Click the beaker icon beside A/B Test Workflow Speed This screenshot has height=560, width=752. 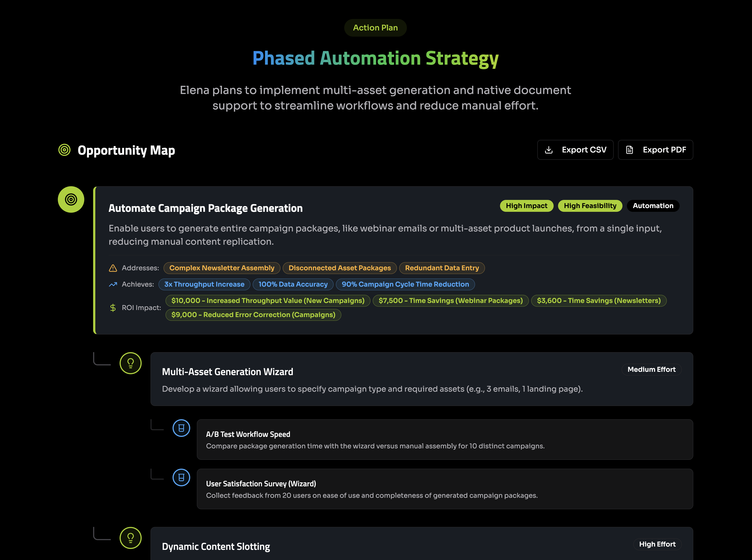[181, 428]
